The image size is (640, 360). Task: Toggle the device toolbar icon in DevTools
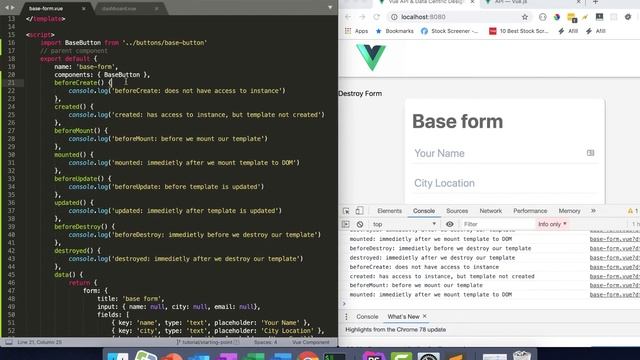(x=359, y=211)
